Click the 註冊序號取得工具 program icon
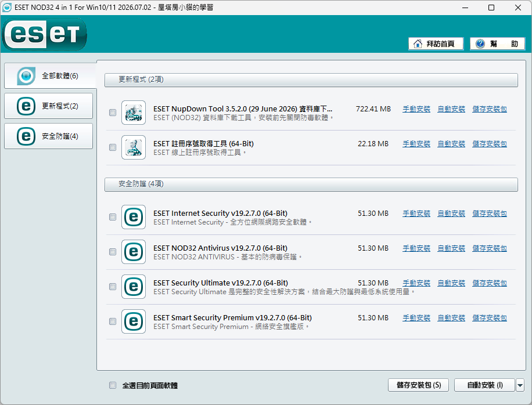 (134, 147)
